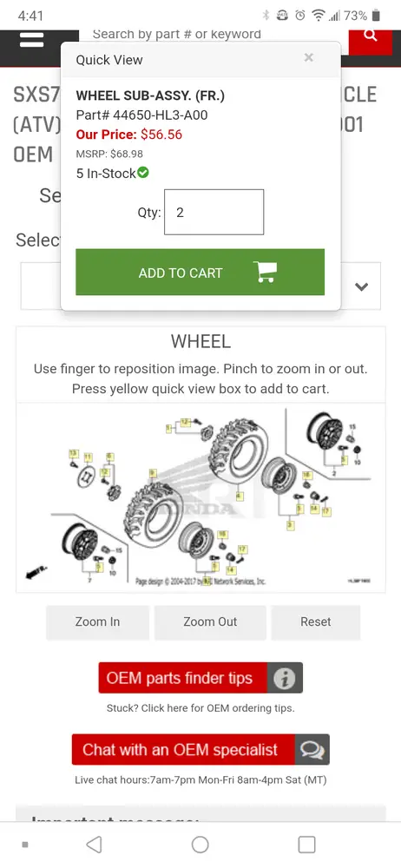This screenshot has width=401, height=868.
Task: Tap the green in-stock checkmark icon
Action: pos(143,174)
